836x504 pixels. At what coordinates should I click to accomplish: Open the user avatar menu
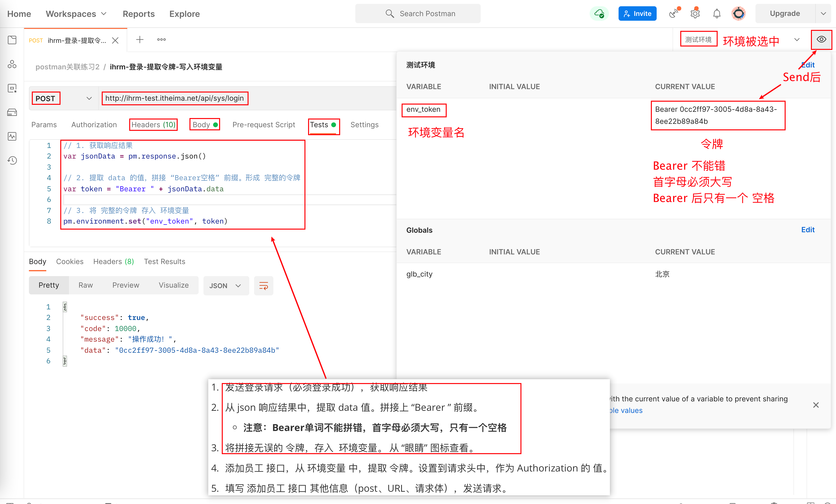click(739, 13)
